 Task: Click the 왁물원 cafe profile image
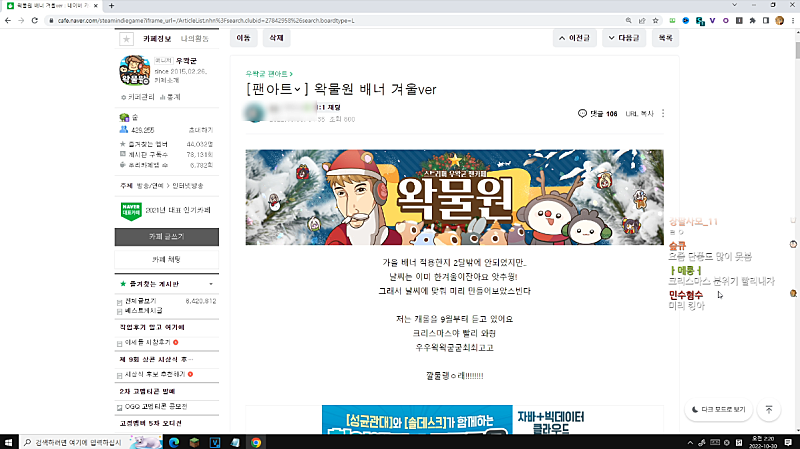135,70
